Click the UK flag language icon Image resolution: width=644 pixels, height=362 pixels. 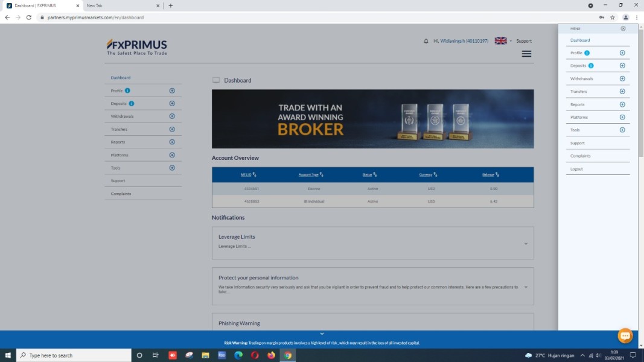501,40
